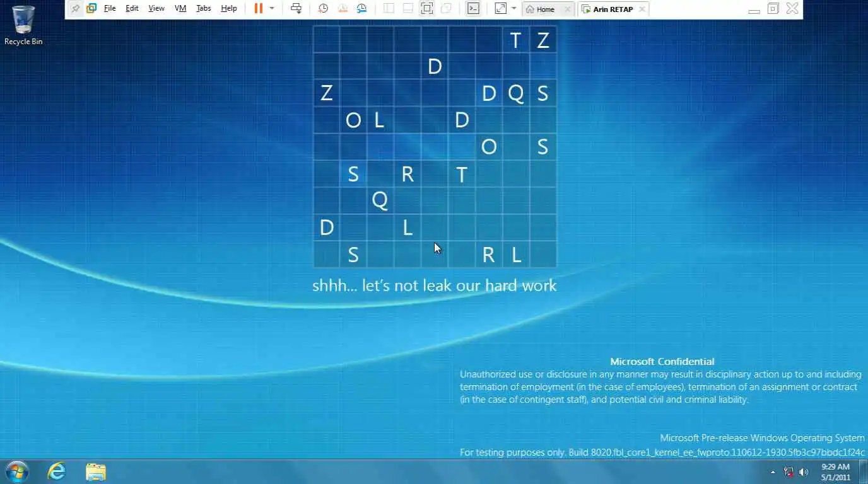This screenshot has height=484, width=868.
Task: Close the Arin RETAP tab
Action: (x=642, y=9)
